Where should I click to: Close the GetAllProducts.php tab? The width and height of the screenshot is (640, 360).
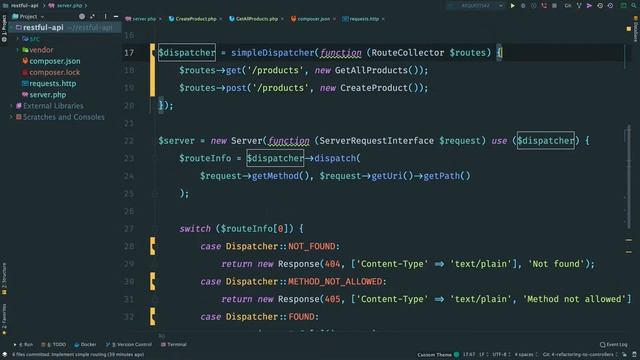tap(282, 19)
